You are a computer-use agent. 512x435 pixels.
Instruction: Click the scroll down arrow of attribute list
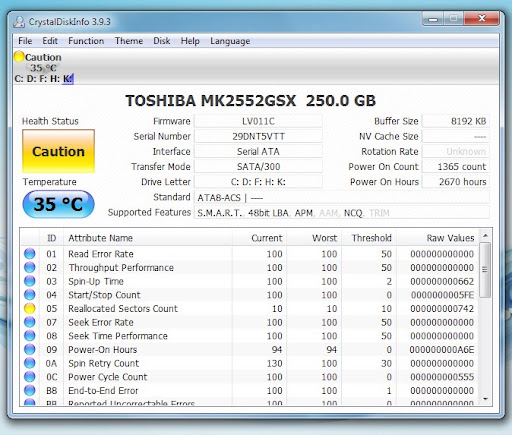(485, 399)
